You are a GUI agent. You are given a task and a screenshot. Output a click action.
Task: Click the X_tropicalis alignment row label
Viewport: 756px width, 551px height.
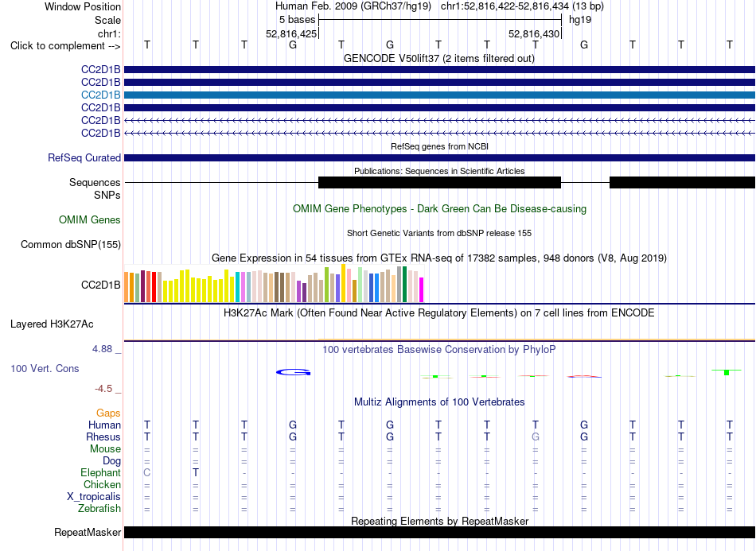click(x=94, y=497)
